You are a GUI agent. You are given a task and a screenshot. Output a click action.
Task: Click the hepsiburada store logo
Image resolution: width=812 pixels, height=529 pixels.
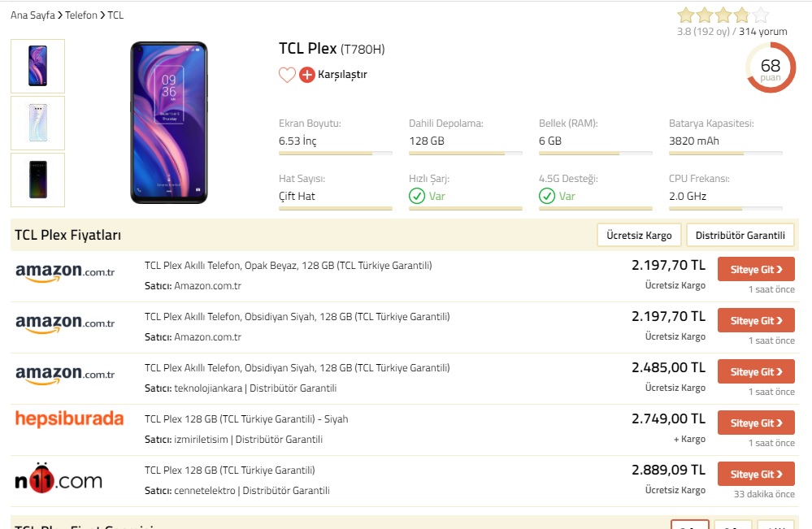[x=69, y=418]
